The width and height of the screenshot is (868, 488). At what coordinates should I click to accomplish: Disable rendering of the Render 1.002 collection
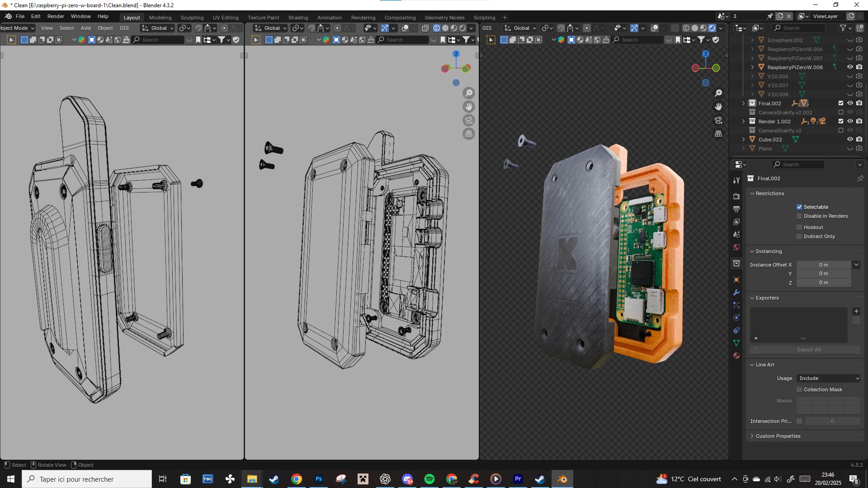pos(859,122)
